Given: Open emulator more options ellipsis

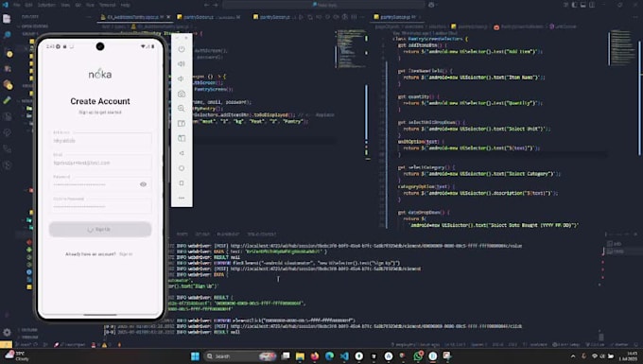Looking at the screenshot, I should pos(182,198).
